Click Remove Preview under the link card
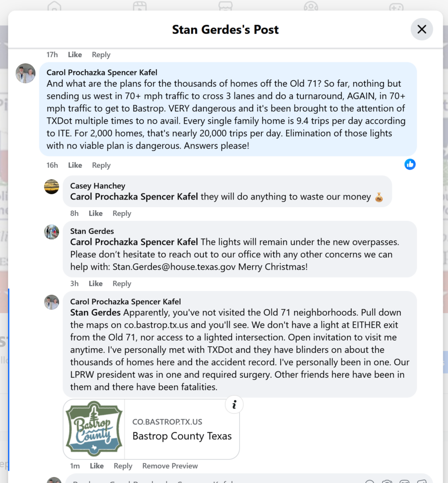Viewport: 448px width, 483px height. click(170, 466)
